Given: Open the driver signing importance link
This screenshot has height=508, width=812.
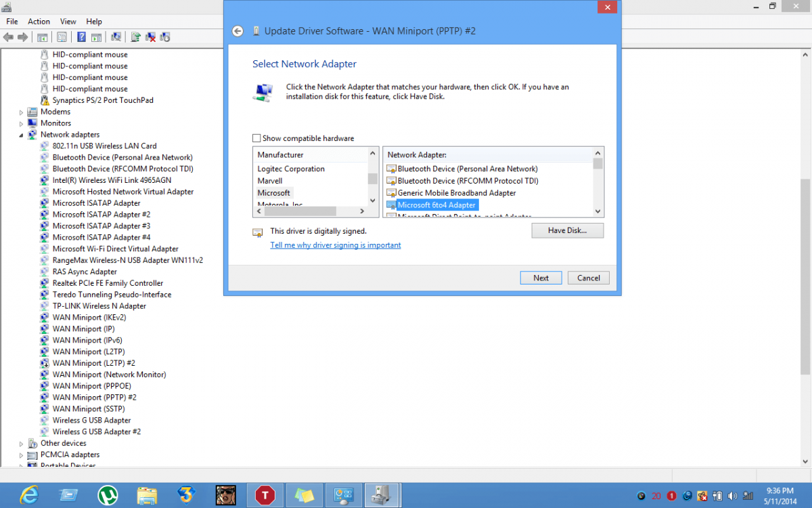Looking at the screenshot, I should [x=336, y=245].
